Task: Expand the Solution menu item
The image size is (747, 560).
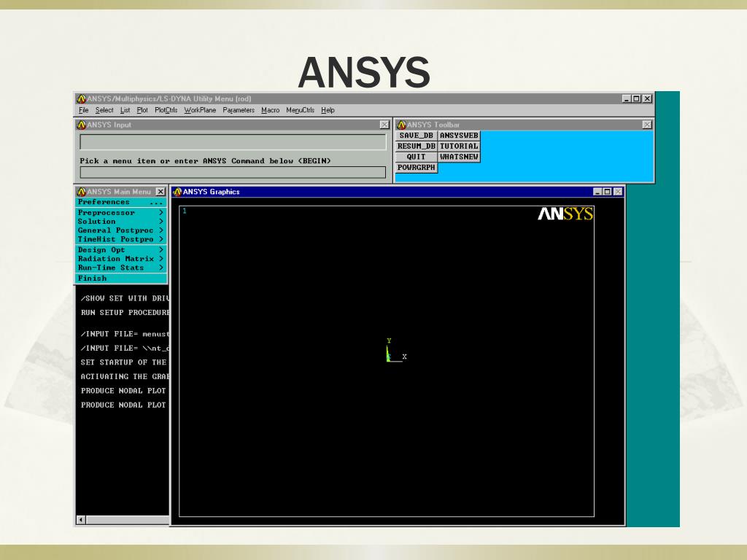Action: [121, 222]
